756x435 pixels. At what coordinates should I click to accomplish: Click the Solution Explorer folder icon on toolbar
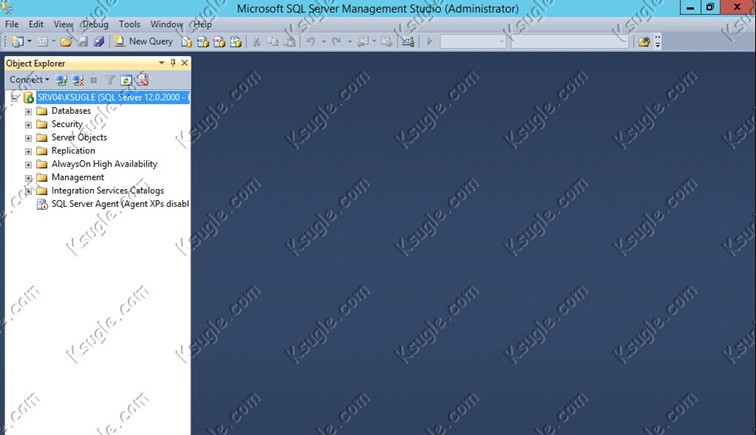click(x=644, y=42)
